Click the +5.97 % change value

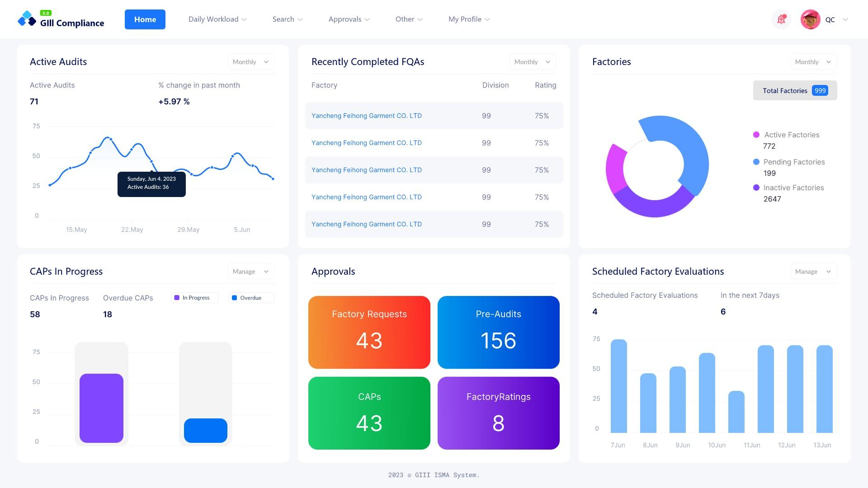(174, 102)
